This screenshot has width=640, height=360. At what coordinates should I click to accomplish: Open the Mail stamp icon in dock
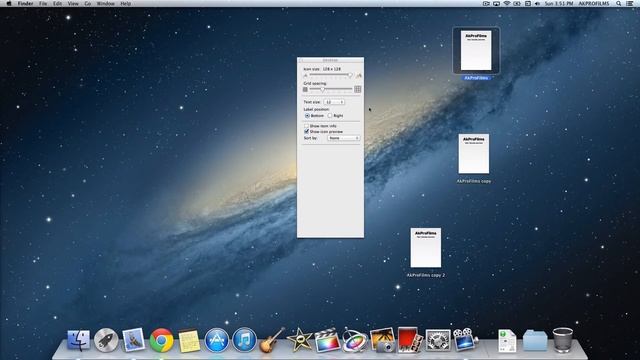tap(133, 340)
